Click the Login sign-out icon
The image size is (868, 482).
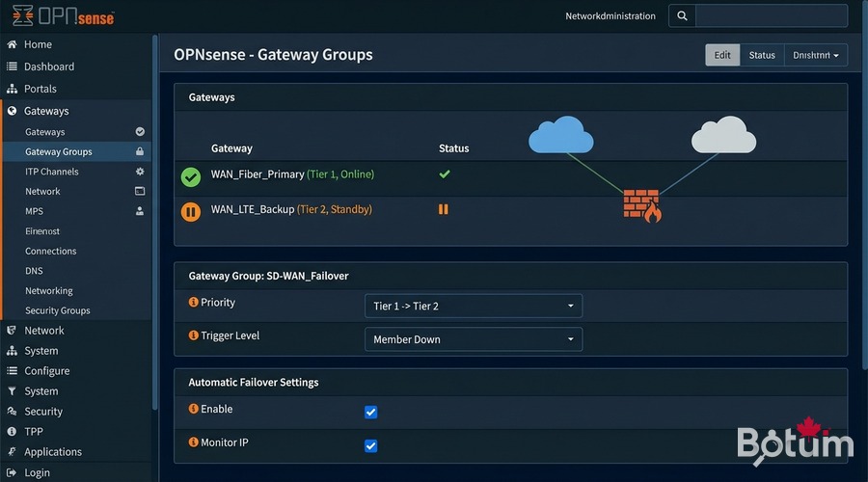[12, 472]
